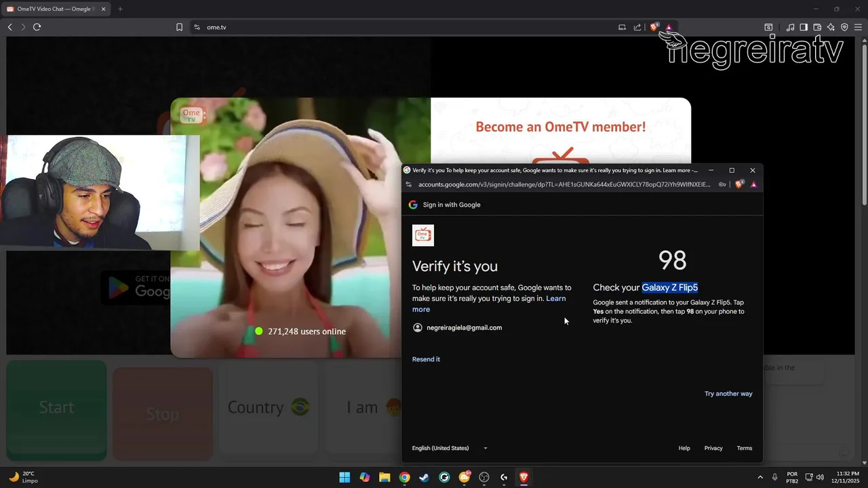Click the install app icon in address bar
This screenshot has height=488, width=868.
click(622, 27)
